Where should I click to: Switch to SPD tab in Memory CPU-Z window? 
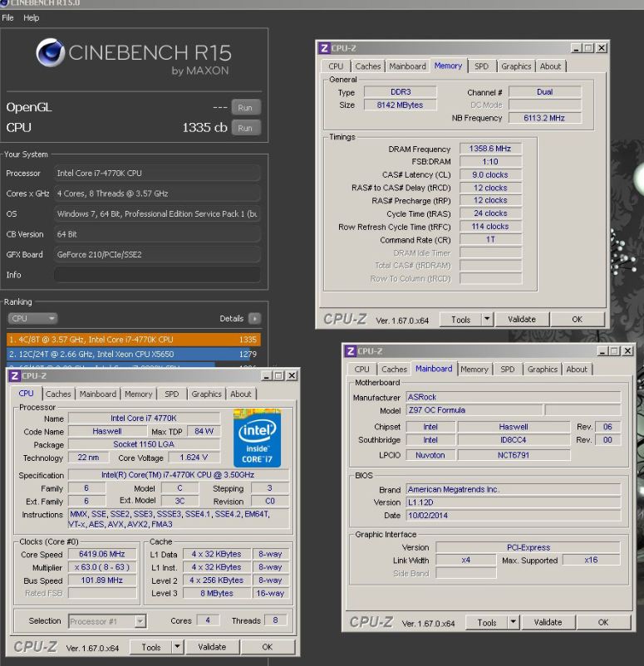pos(481,66)
